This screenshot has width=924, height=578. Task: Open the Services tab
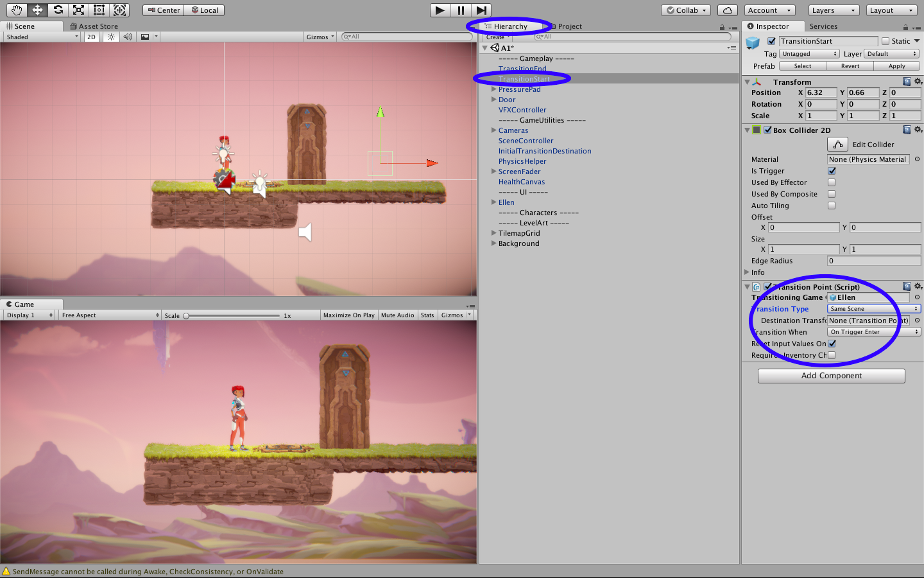click(825, 26)
